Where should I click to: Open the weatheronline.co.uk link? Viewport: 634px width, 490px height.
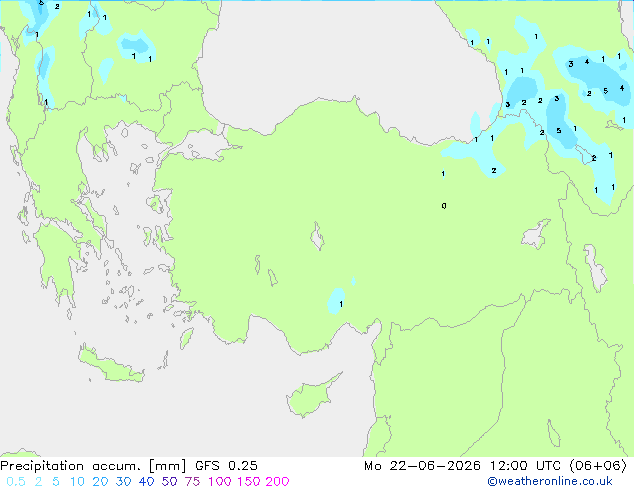tap(550, 482)
